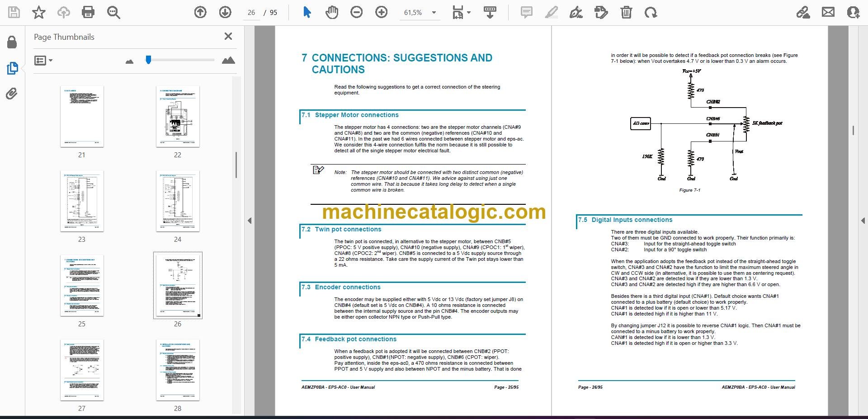This screenshot has height=419, width=868.
Task: Send the file by email
Action: [x=828, y=12]
